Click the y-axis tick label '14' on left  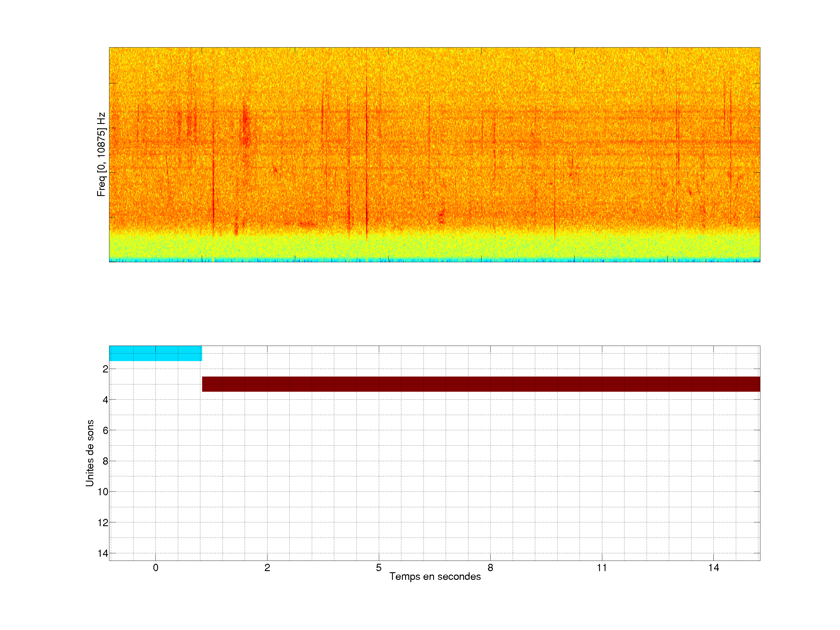(103, 553)
